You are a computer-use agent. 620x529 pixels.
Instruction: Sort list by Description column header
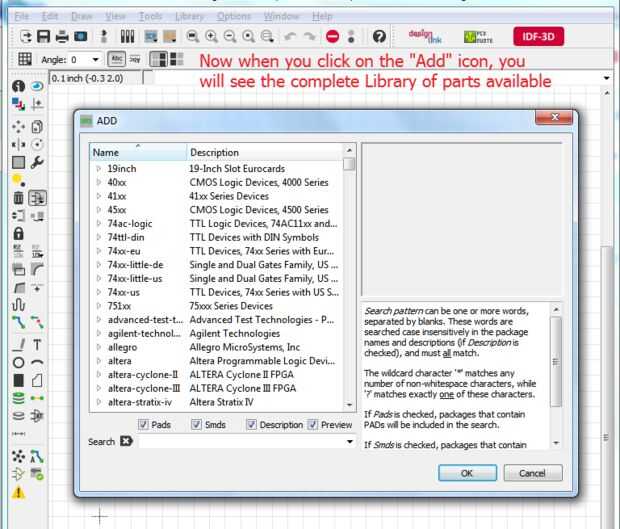coord(264,152)
